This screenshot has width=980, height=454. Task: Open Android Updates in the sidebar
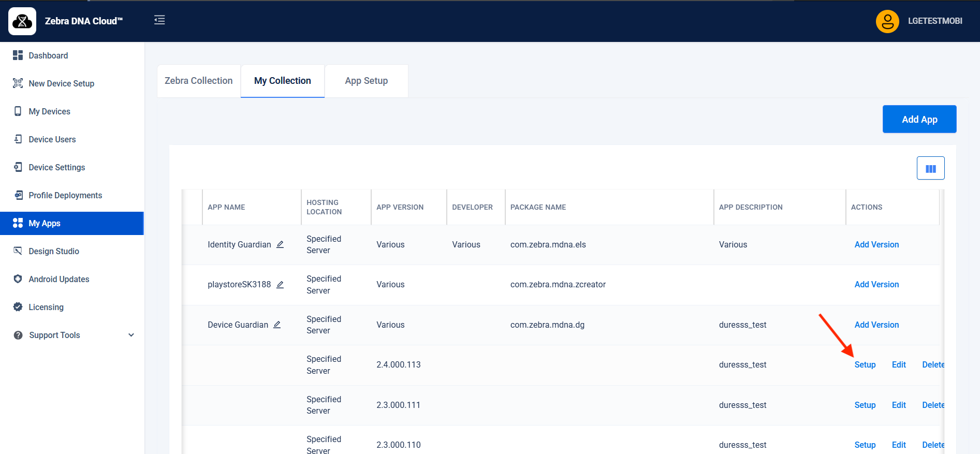coord(58,279)
